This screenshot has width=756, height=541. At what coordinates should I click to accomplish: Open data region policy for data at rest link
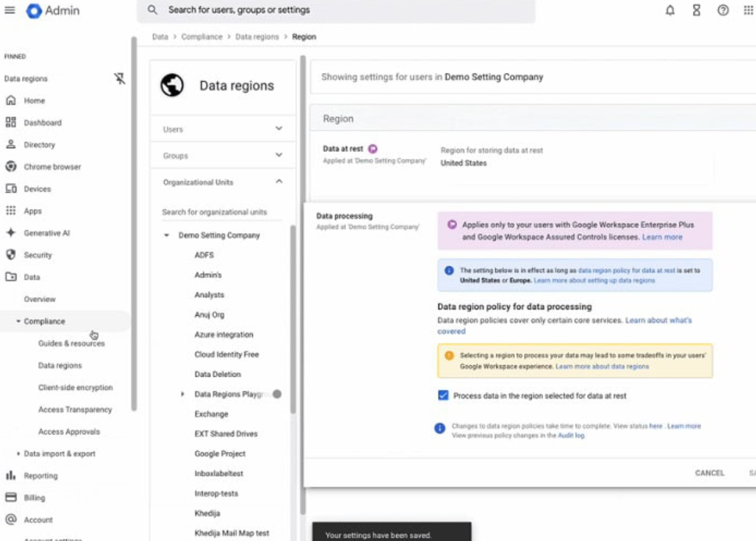coord(627,270)
